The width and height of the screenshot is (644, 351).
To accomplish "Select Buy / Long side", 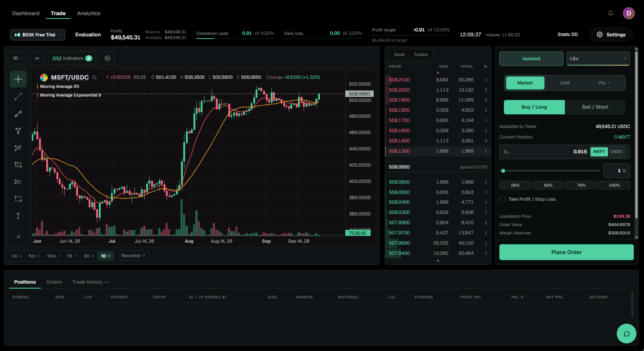I will coord(534,107).
